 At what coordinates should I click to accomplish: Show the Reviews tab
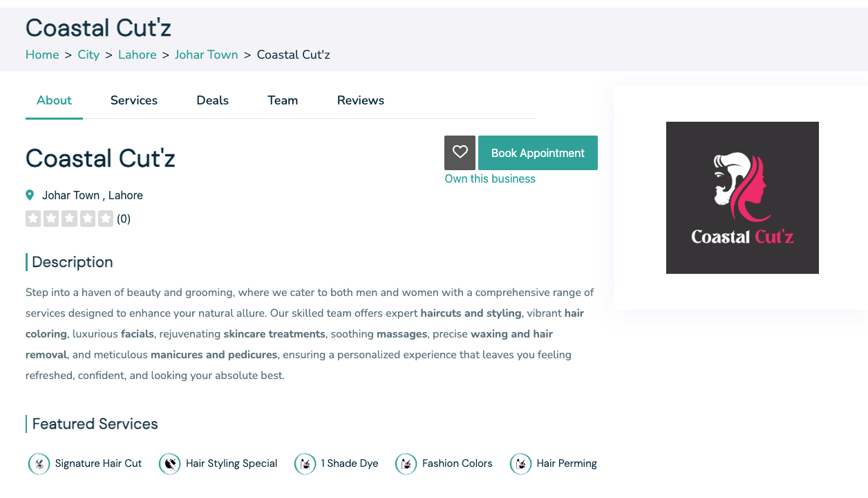360,100
